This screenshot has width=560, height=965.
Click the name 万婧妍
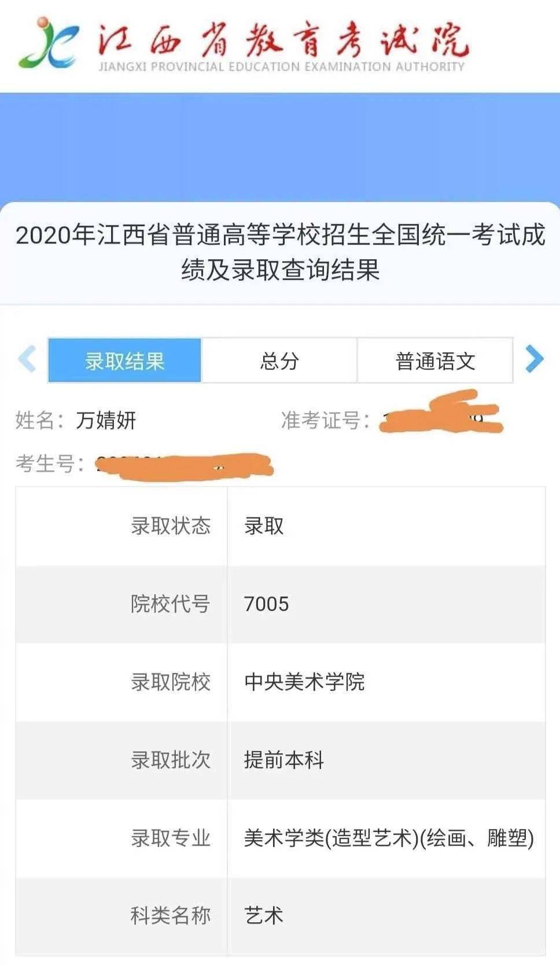tap(106, 420)
